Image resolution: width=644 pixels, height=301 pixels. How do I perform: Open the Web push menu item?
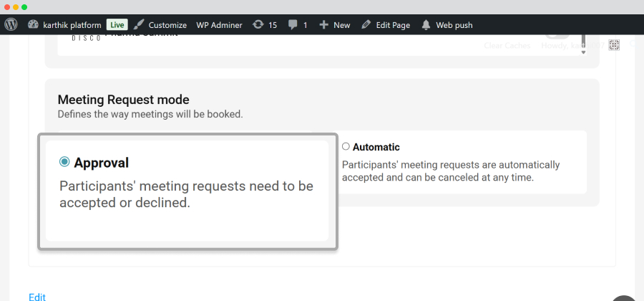tap(454, 25)
